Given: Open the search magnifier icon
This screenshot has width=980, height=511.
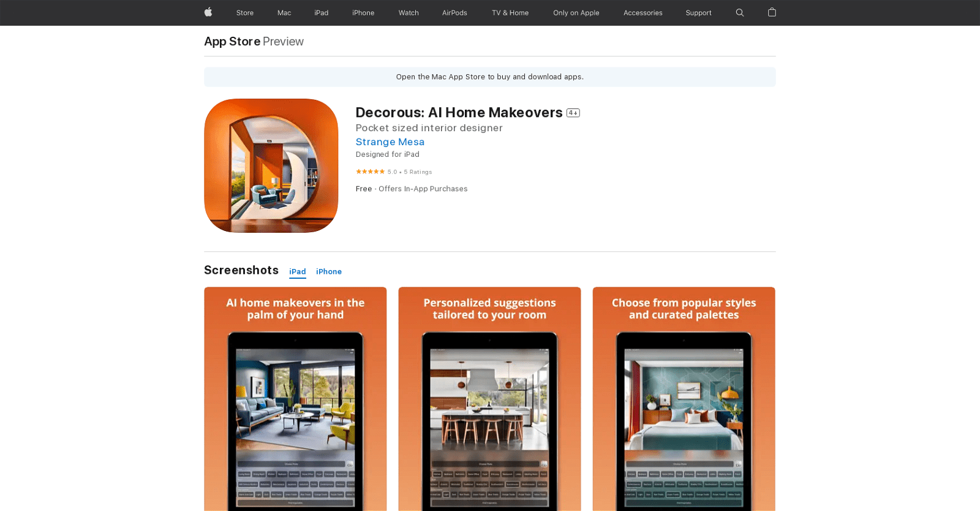Looking at the screenshot, I should 740,12.
